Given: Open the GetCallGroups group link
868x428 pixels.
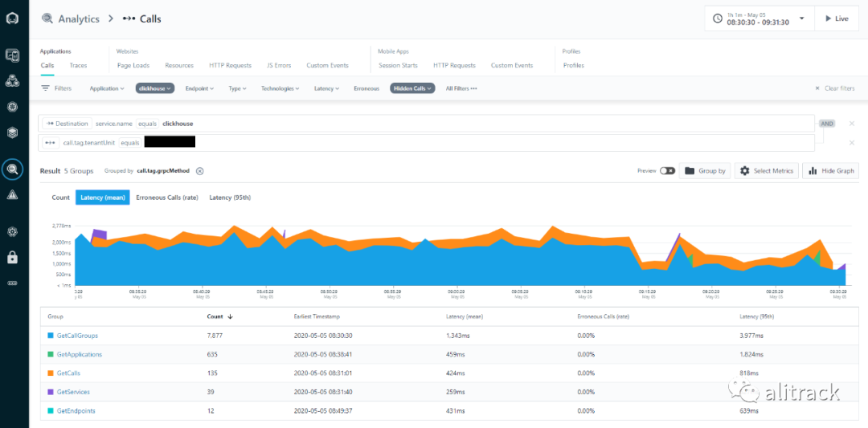Looking at the screenshot, I should tap(77, 336).
